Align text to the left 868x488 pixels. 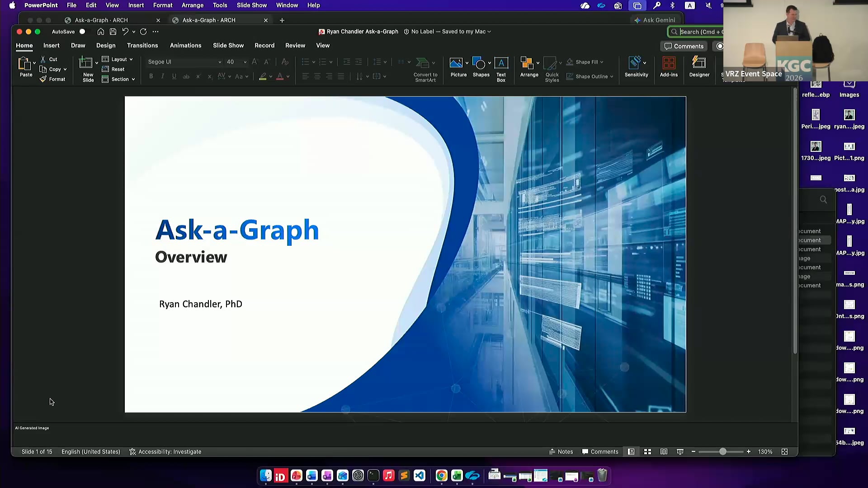(306, 76)
